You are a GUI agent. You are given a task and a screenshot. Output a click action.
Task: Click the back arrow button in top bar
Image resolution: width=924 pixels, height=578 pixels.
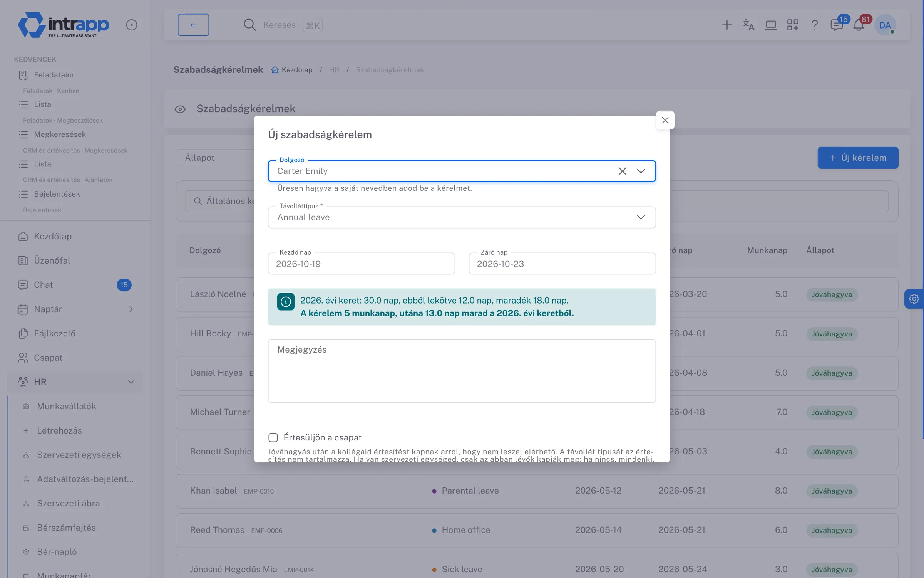(x=193, y=25)
